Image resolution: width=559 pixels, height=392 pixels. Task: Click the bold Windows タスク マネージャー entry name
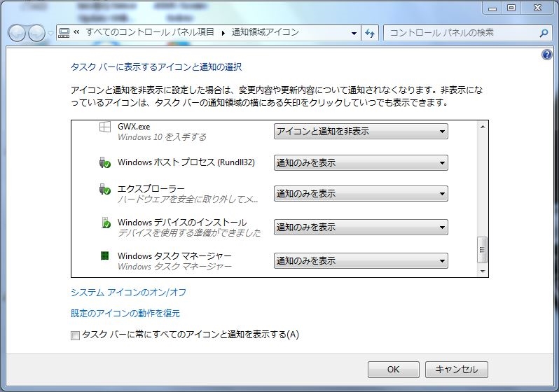(174, 256)
